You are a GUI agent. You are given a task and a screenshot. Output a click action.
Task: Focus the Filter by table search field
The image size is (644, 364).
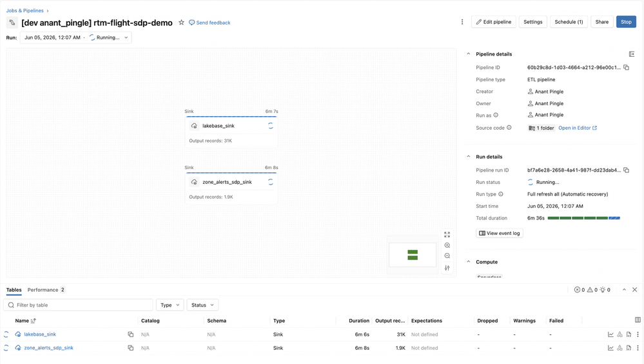(78, 305)
